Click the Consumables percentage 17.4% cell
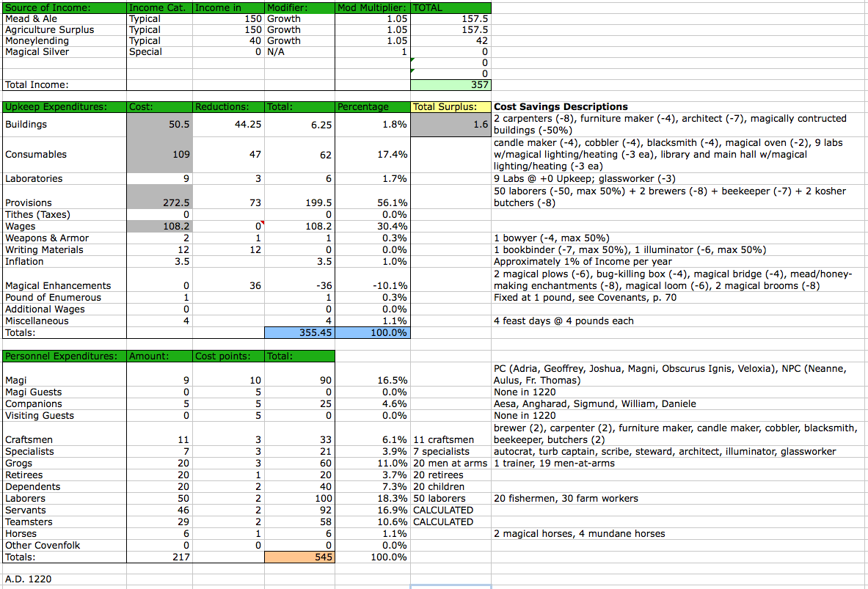The width and height of the screenshot is (868, 589). 373,155
